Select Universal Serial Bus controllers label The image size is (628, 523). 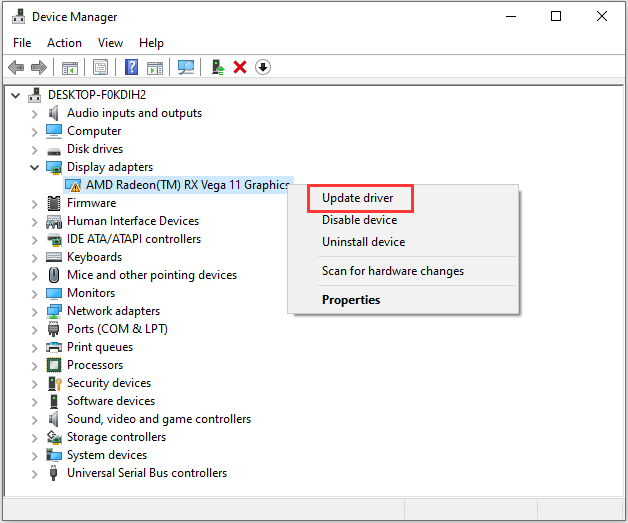tap(147, 473)
